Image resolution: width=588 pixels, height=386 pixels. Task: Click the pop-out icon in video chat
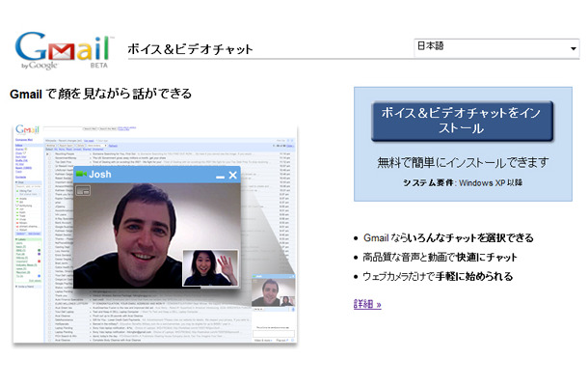[x=83, y=191]
